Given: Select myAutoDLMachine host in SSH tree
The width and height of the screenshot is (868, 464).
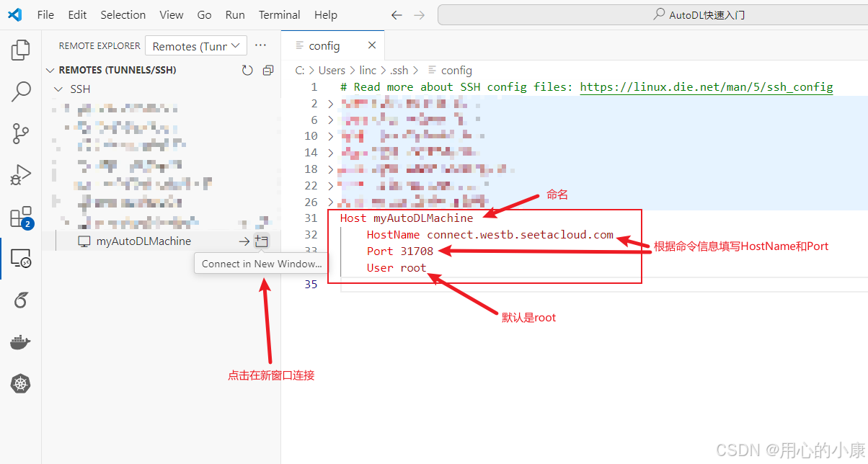Looking at the screenshot, I should 143,241.
